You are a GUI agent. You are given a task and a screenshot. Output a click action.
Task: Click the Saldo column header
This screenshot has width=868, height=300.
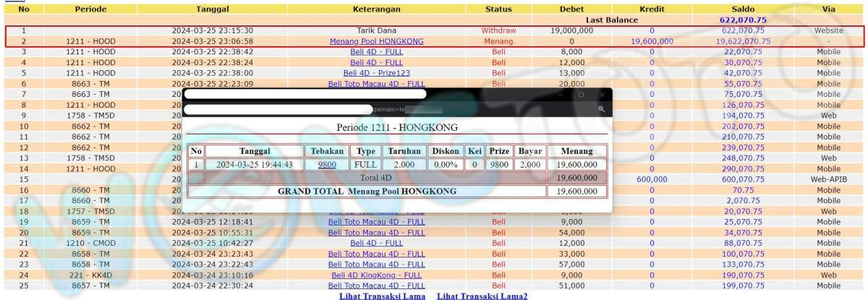click(743, 9)
